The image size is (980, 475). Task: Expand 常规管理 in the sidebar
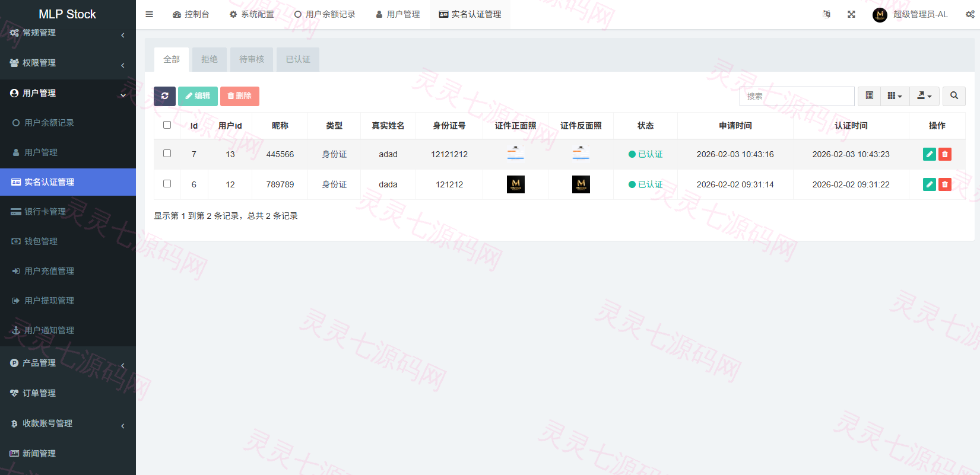(x=68, y=33)
